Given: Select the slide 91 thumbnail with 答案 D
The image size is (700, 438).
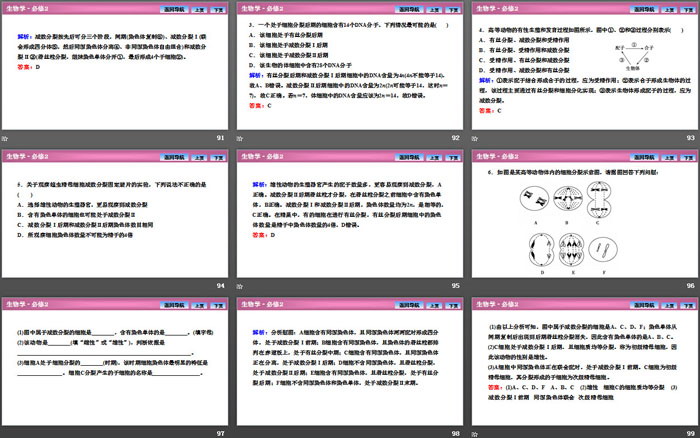Looking at the screenshot, I should click(115, 66).
